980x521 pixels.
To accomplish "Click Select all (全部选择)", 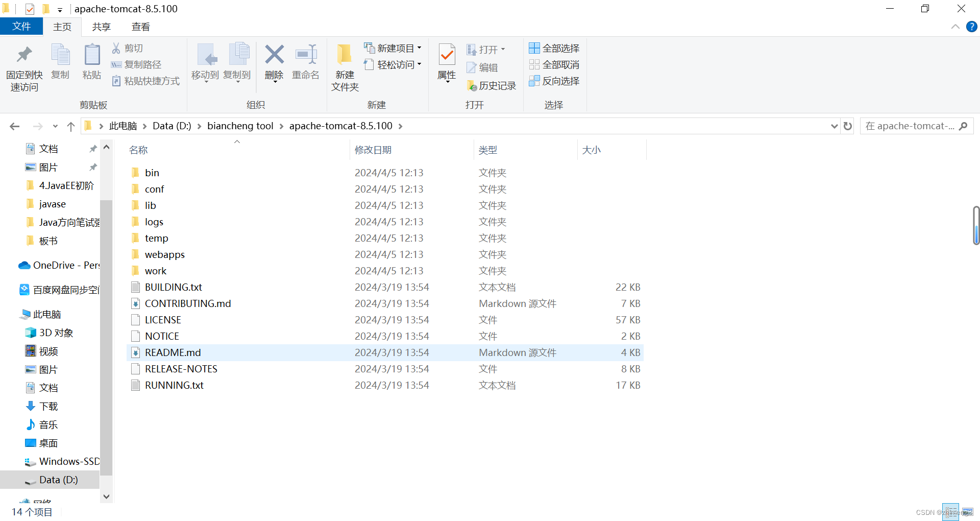I will click(554, 48).
